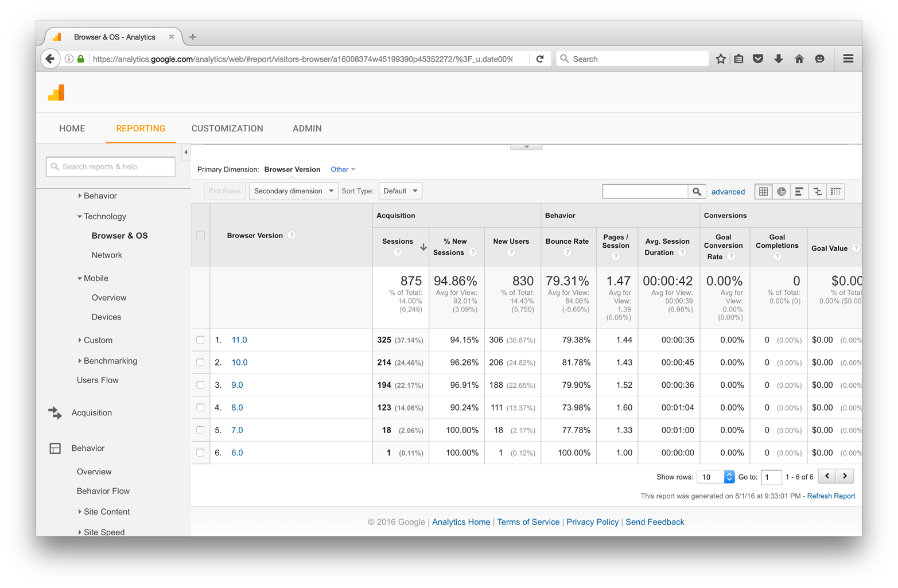Open the Secondary dimension dropdown

tap(293, 191)
